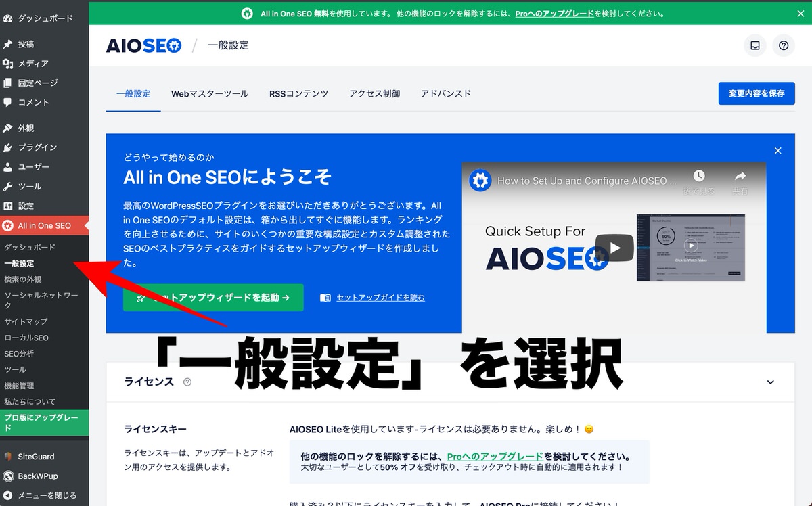Open SEO分析 submenu item
Screen dimensions: 812x506
(19, 354)
